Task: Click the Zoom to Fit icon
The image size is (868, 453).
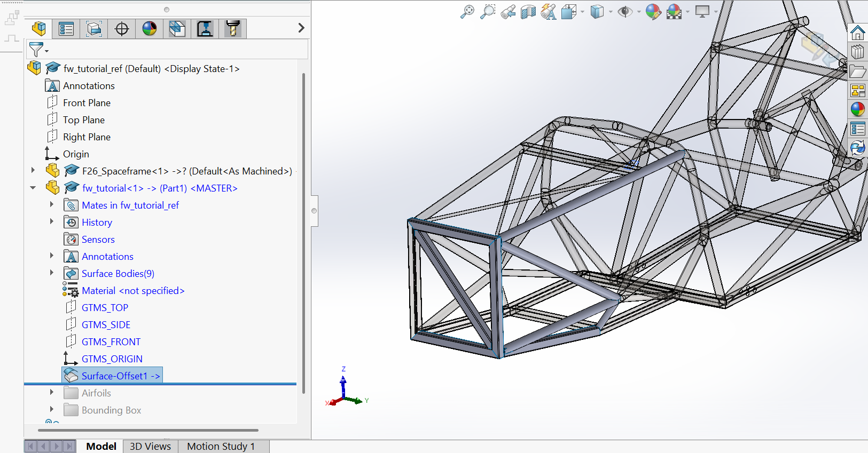Action: [x=467, y=12]
